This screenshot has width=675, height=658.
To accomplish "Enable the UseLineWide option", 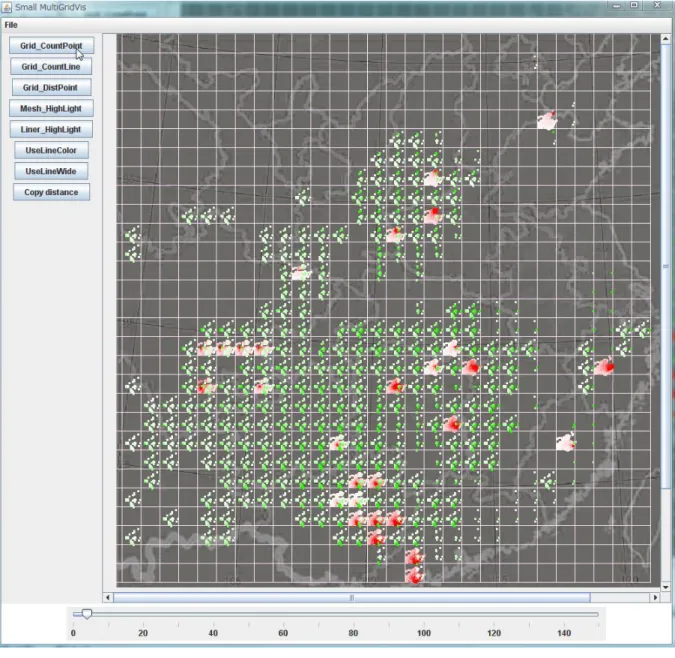I will (x=51, y=171).
